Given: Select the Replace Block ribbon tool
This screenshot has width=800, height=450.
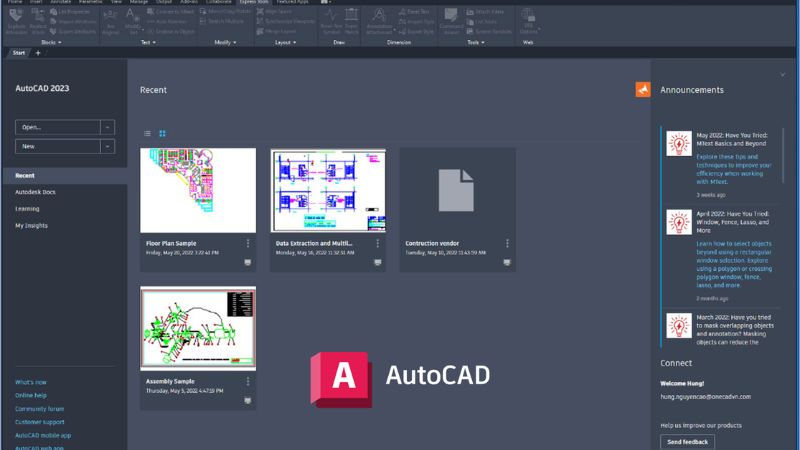Looking at the screenshot, I should (38, 22).
